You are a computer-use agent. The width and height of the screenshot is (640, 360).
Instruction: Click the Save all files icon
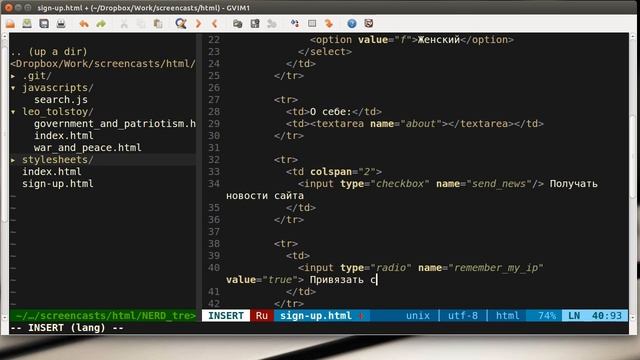pyautogui.click(x=44, y=24)
